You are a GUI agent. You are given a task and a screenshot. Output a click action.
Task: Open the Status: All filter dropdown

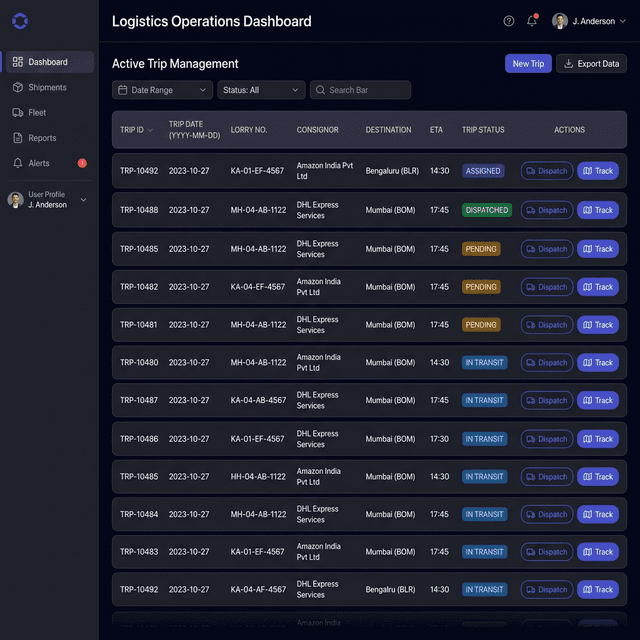point(261,90)
